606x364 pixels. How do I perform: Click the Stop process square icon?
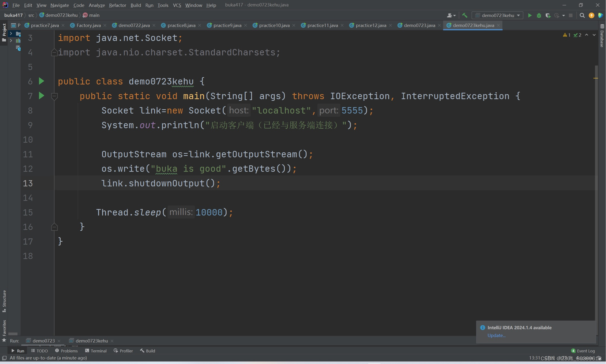click(571, 15)
